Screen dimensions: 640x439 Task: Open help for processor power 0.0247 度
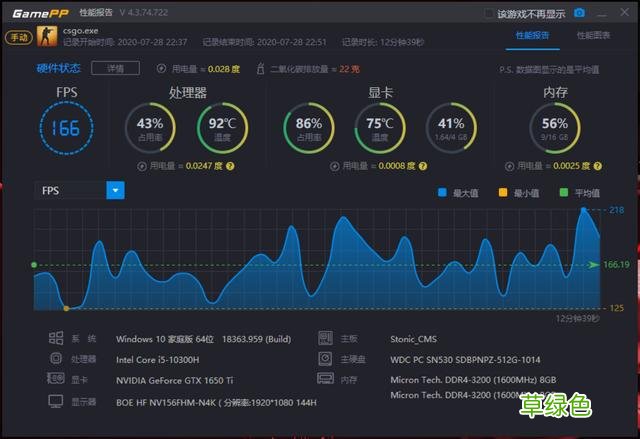(x=230, y=166)
